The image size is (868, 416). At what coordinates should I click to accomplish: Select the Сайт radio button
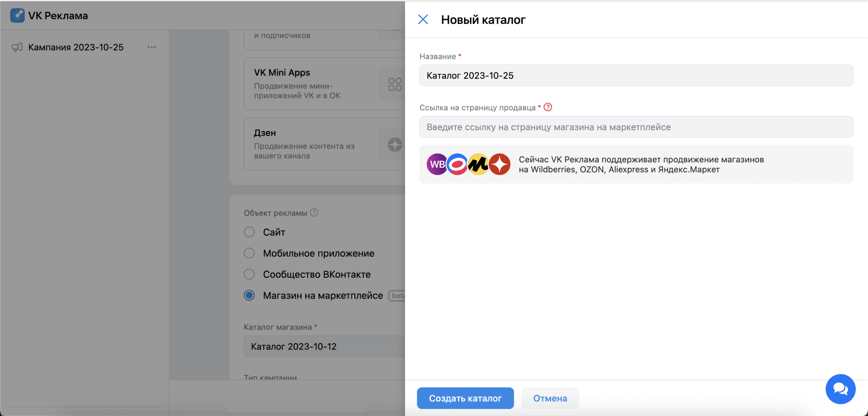point(249,232)
